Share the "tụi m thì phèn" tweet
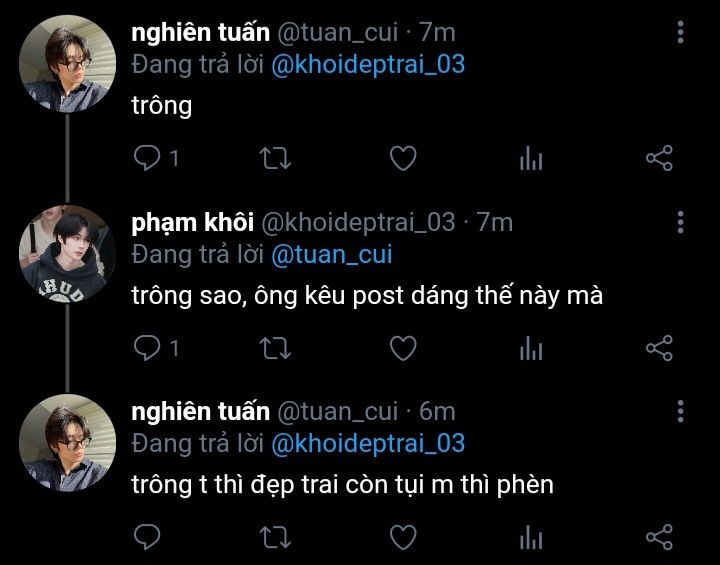This screenshot has width=720, height=565. (659, 537)
